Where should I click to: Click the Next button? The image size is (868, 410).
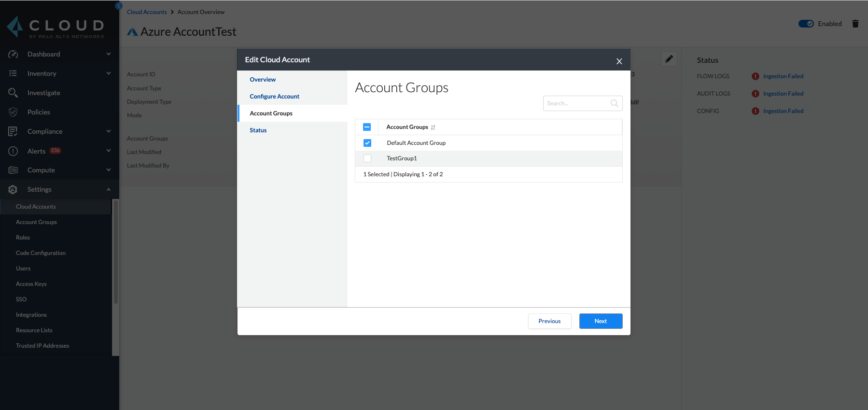click(601, 321)
